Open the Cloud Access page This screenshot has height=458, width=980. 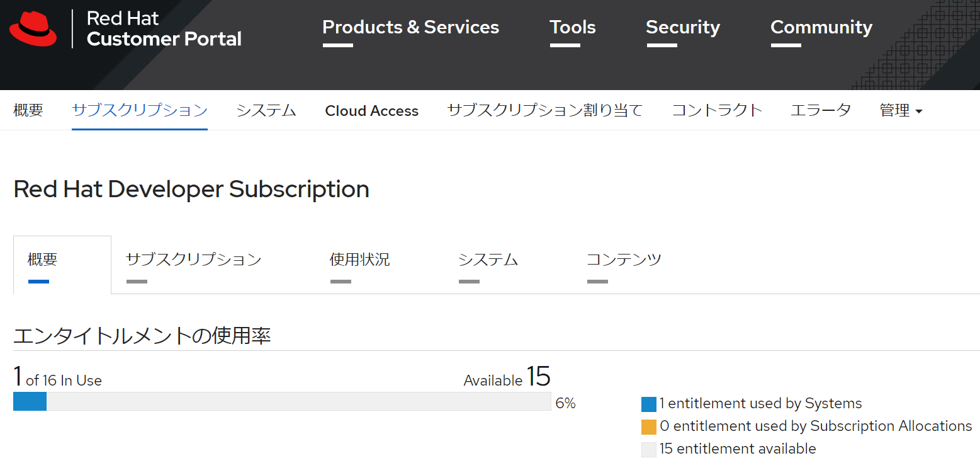coord(371,111)
